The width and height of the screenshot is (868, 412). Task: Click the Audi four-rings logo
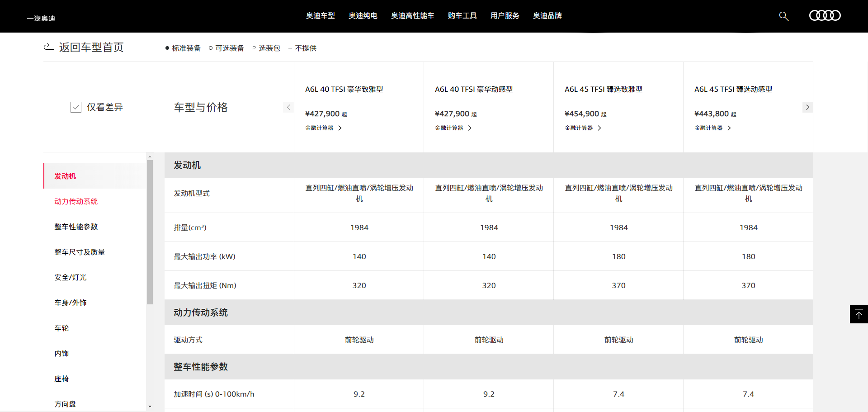825,16
